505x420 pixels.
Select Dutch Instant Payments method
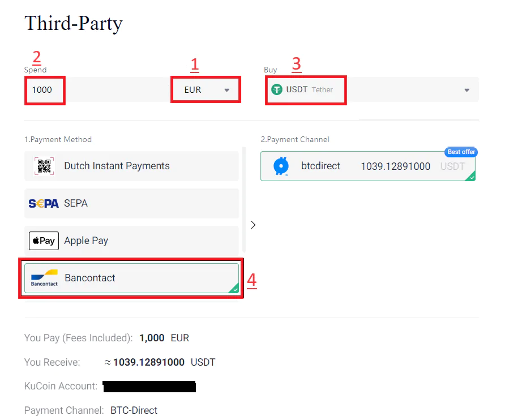pyautogui.click(x=131, y=166)
